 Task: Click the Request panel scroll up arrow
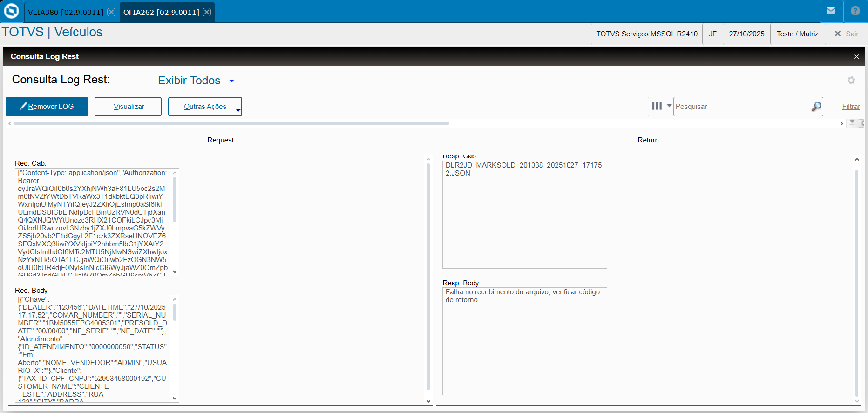429,159
